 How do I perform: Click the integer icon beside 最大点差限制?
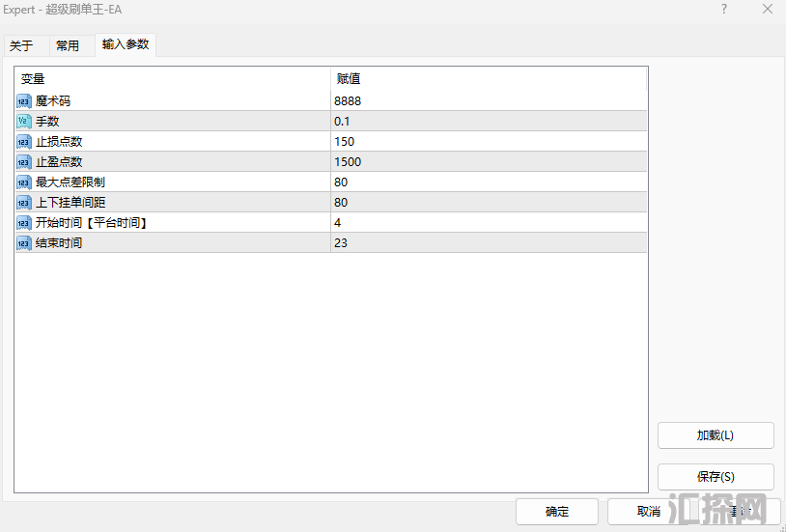pos(24,182)
